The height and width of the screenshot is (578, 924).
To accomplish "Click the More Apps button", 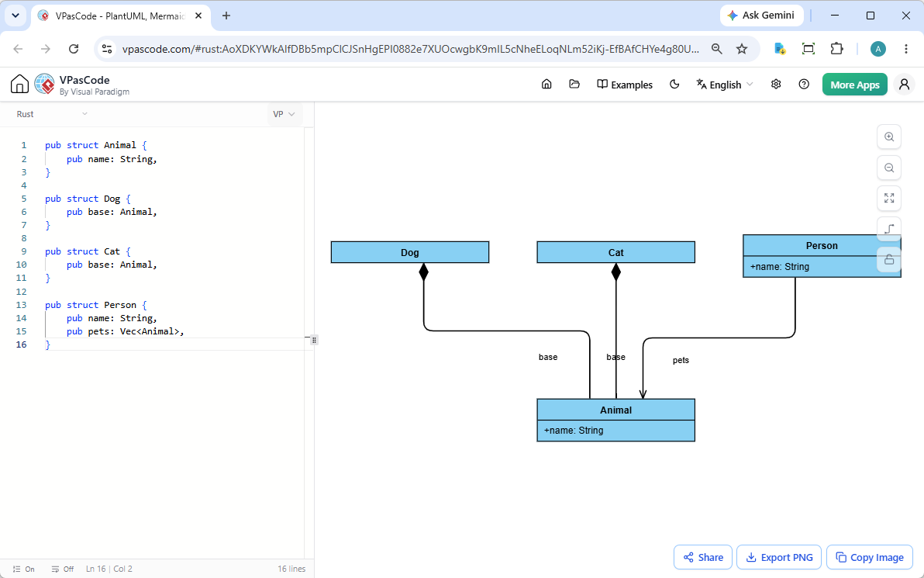I will point(854,85).
